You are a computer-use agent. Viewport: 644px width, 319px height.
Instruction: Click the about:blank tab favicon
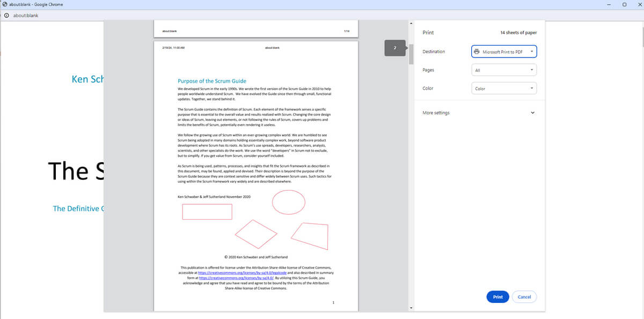pyautogui.click(x=5, y=4)
